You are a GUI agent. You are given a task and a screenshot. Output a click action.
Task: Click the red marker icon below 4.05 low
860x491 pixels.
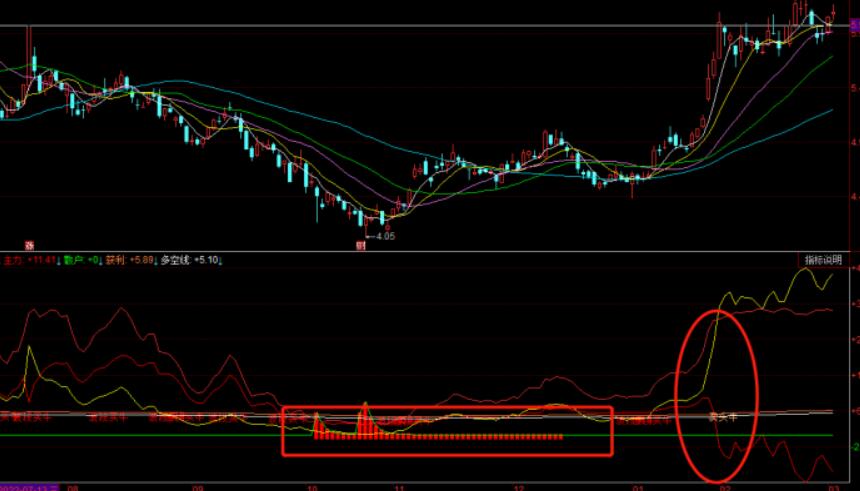(360, 245)
